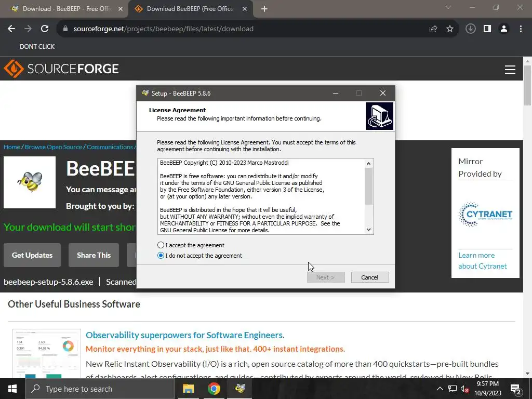Open Windows Start menu
The image size is (532, 399).
12,389
